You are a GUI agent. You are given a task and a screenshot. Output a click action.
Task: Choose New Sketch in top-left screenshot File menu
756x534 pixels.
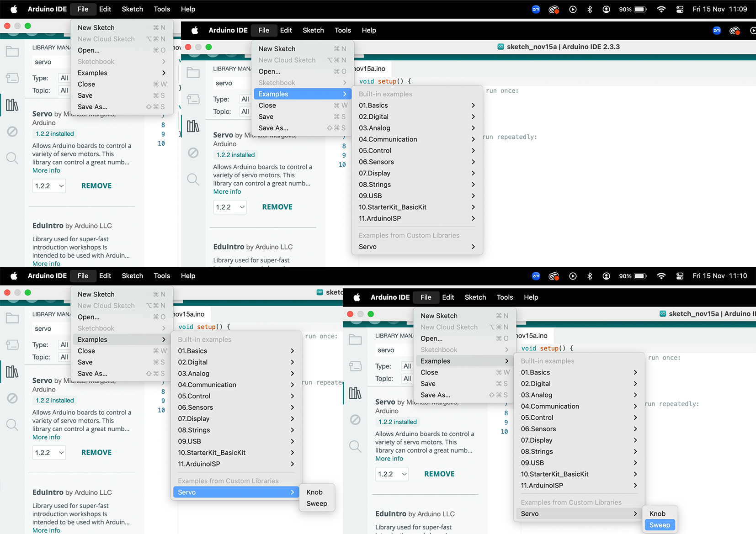coord(122,28)
